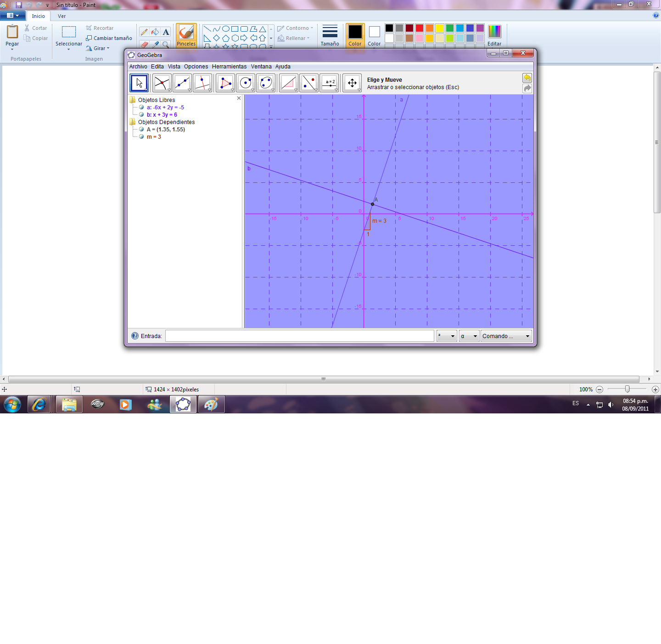The image size is (661, 644).
Task: Open Editar colores in Paint
Action: click(x=494, y=35)
